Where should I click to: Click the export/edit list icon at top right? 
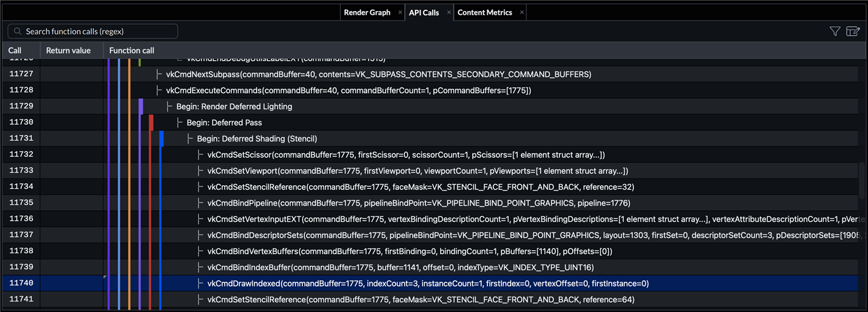click(853, 31)
